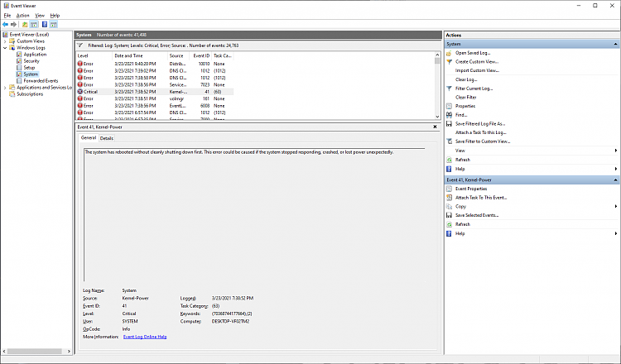Click the event list scrollbar up arrow
The height and width of the screenshot is (364, 621).
(x=437, y=55)
